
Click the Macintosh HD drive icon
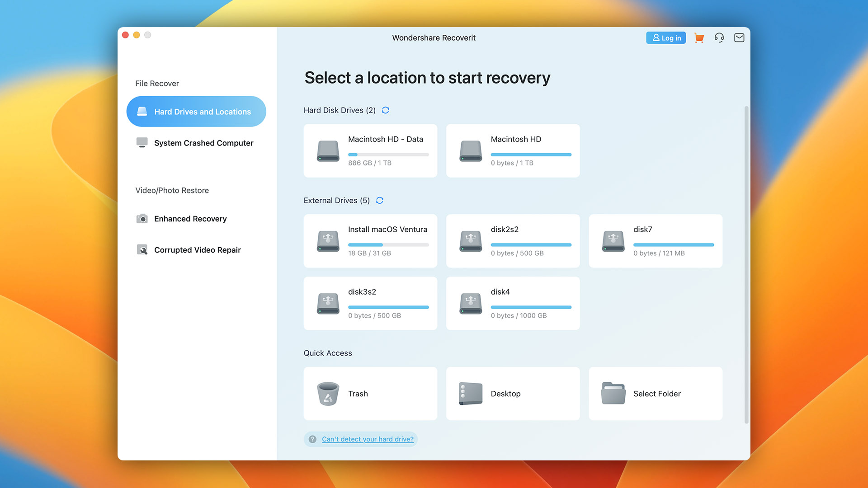[471, 151]
